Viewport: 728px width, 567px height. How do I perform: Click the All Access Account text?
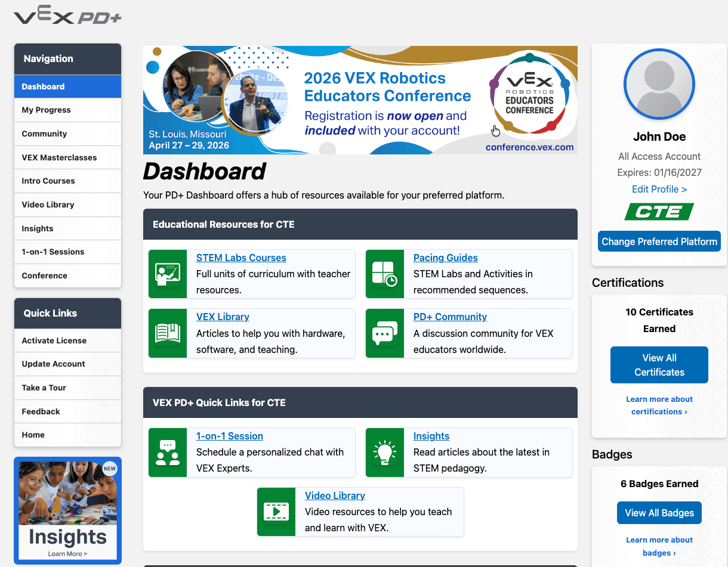click(659, 156)
